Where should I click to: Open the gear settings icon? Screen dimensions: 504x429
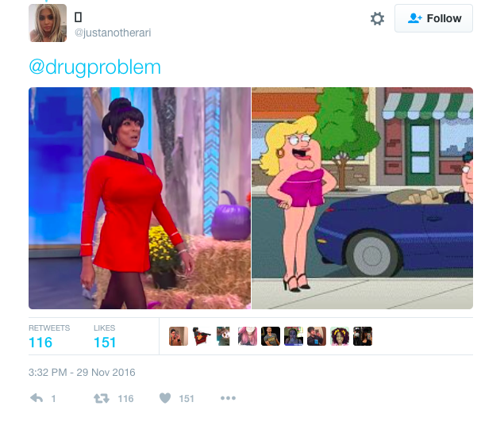(377, 18)
